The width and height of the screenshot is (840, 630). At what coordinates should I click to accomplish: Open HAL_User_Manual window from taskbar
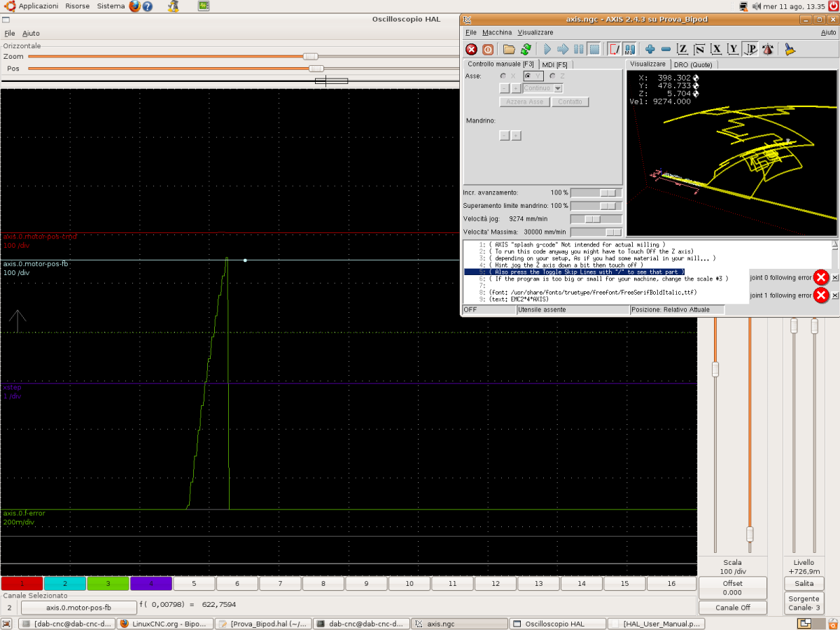[656, 623]
